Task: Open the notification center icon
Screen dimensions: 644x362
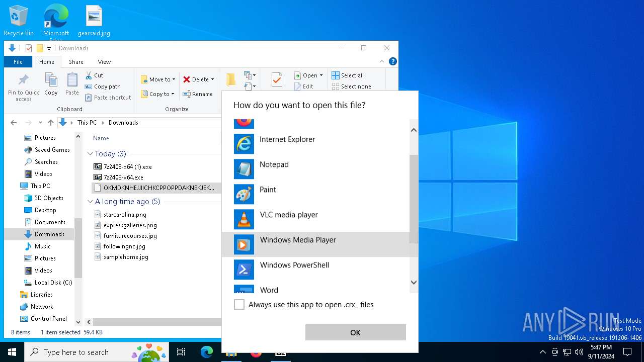Action: tap(627, 352)
